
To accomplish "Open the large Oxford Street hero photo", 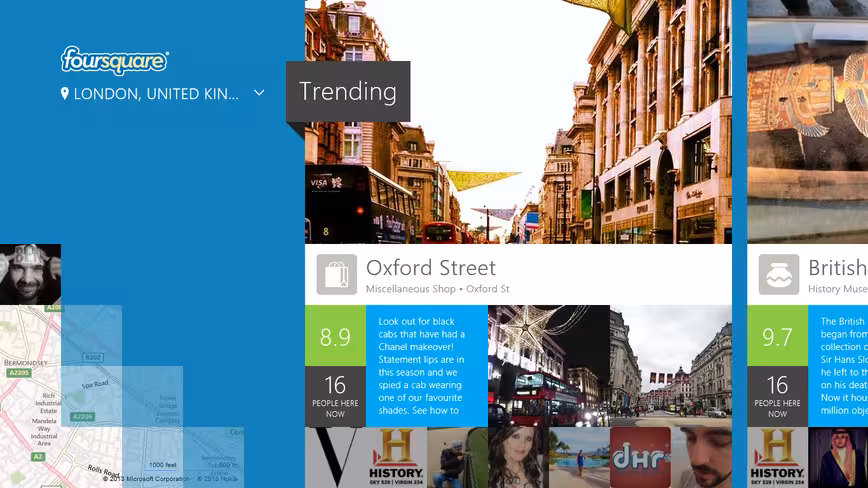I will point(518,122).
